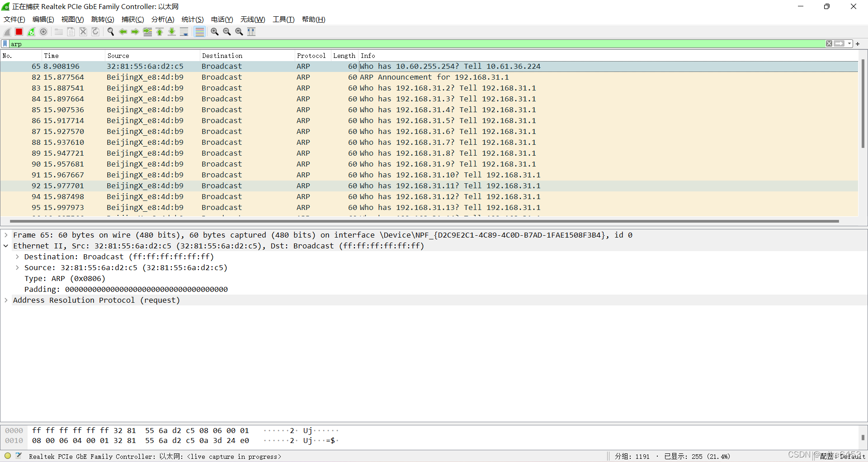Add a filter button with plus icon
The width and height of the screenshot is (868, 462).
coord(858,44)
